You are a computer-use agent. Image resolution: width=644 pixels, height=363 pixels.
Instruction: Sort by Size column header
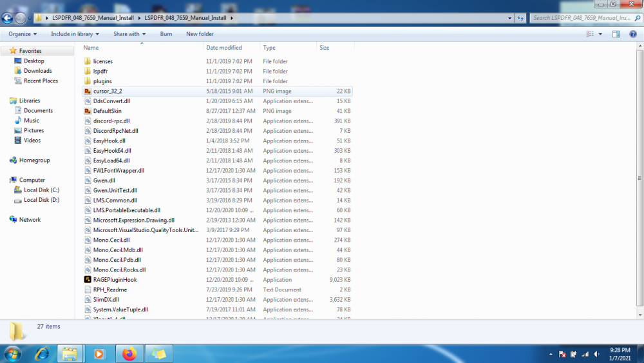pyautogui.click(x=325, y=48)
